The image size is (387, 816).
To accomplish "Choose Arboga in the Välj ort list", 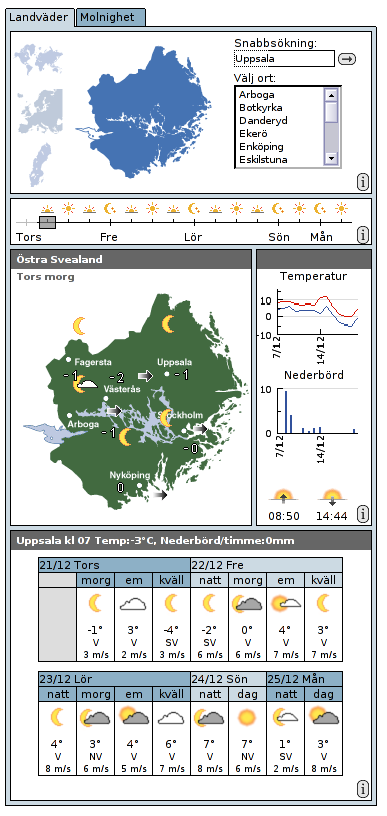I will (x=256, y=95).
